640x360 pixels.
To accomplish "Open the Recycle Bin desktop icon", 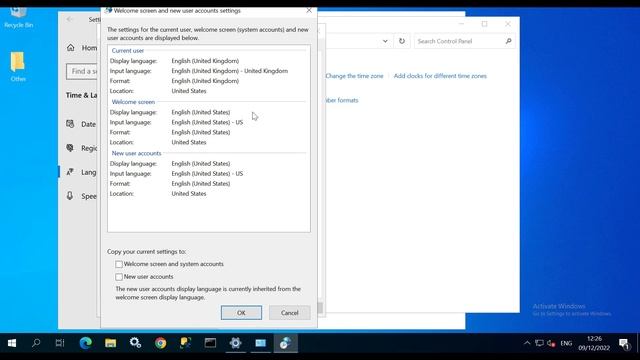I will [18, 18].
